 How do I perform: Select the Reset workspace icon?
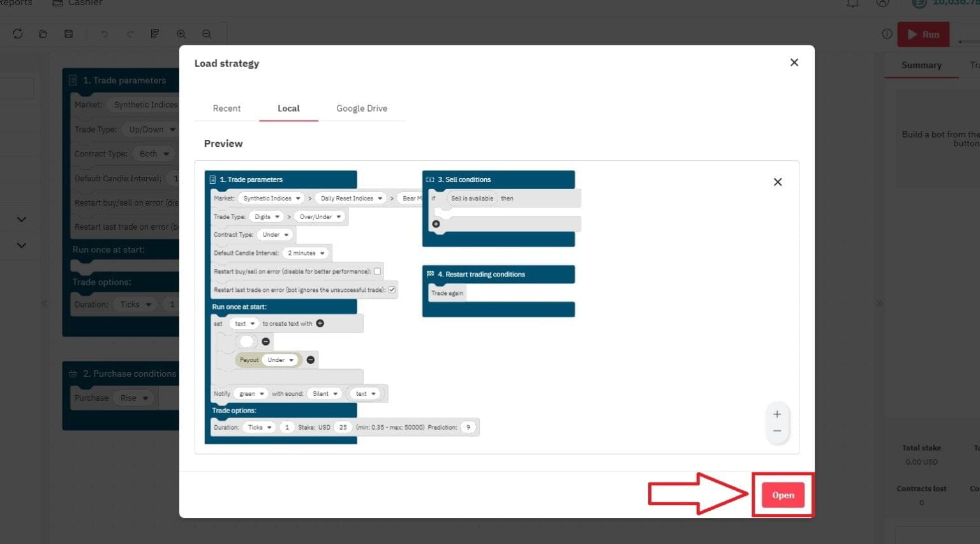coord(18,34)
